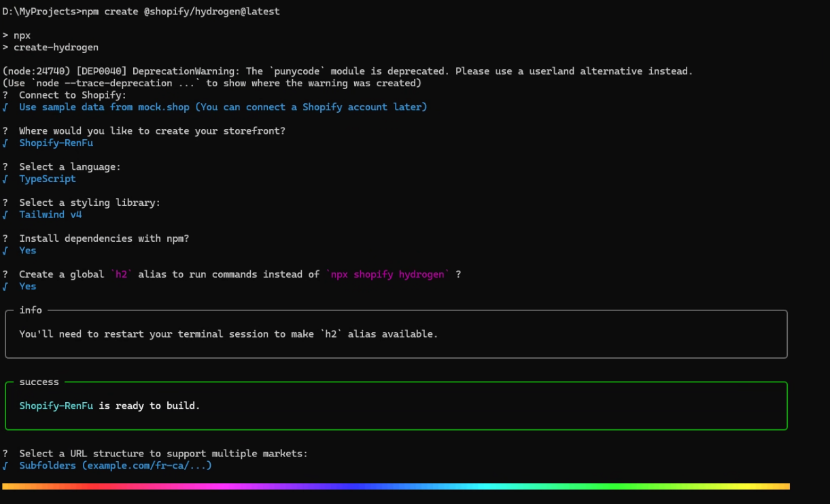Click the 'Use sample data from mock.shop' answer
830x504 pixels.
click(x=223, y=107)
